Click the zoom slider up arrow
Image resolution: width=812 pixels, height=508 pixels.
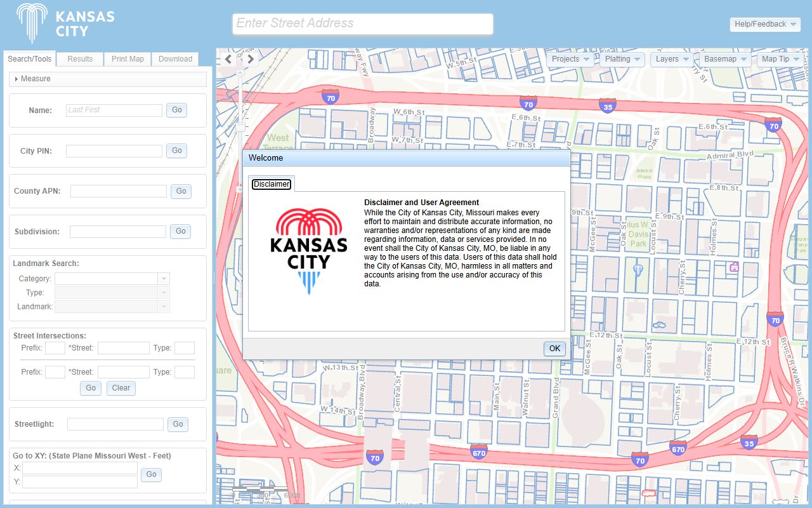pyautogui.click(x=240, y=72)
